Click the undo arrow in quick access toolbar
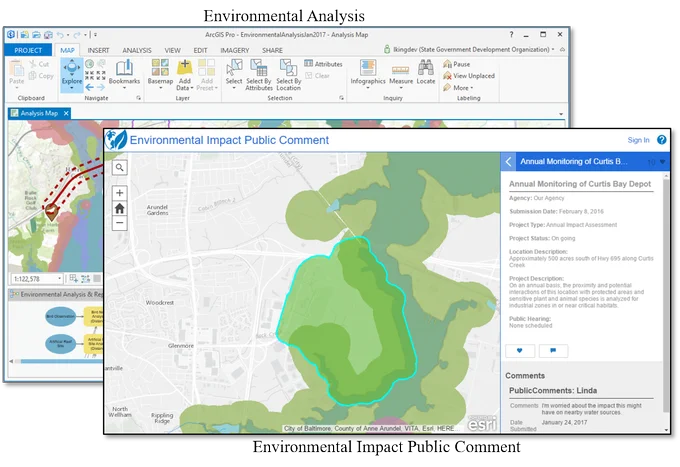The image size is (680, 467). pos(60,35)
